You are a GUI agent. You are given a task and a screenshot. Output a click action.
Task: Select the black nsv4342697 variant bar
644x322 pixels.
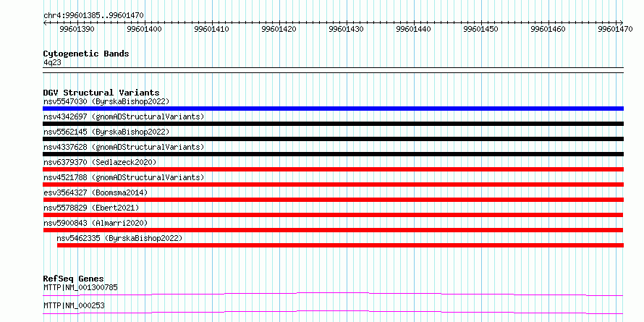[x=333, y=124]
